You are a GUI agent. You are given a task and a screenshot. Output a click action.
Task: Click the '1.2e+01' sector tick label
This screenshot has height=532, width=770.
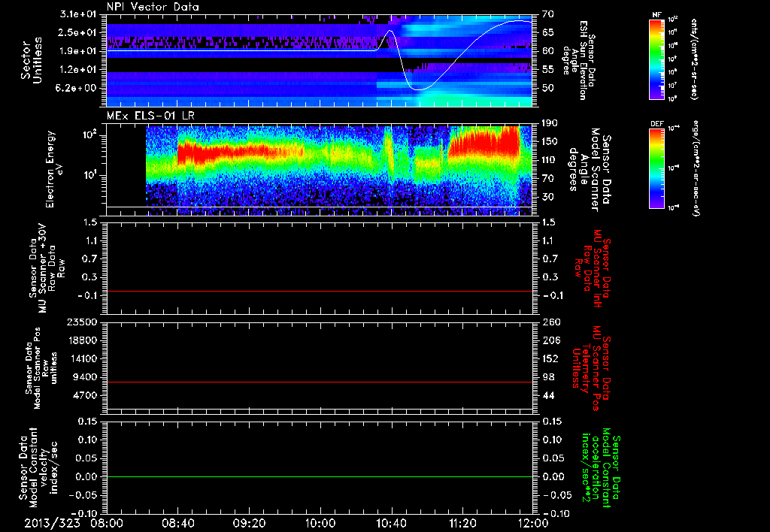(x=78, y=70)
